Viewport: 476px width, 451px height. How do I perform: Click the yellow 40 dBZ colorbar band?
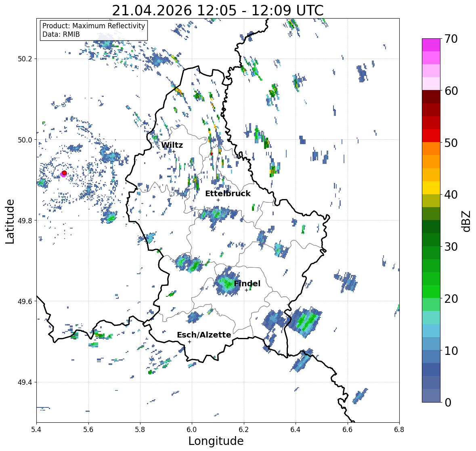point(431,188)
